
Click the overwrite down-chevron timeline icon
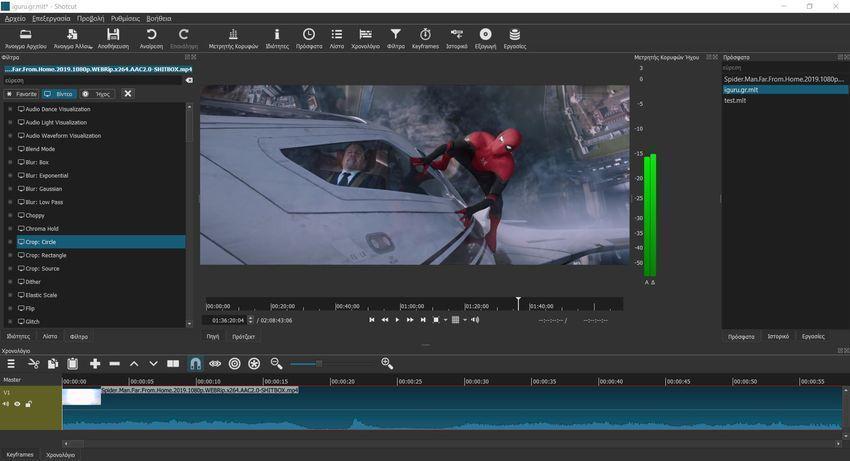pos(153,363)
